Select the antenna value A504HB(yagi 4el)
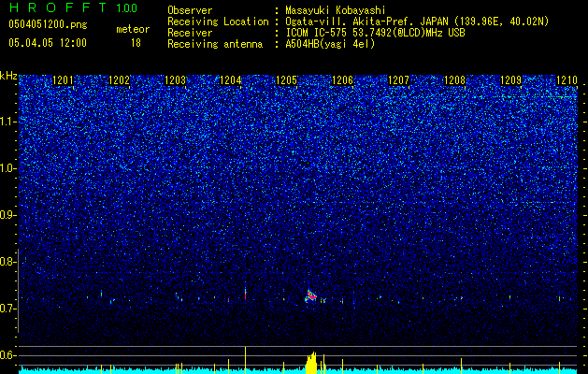 [x=330, y=44]
